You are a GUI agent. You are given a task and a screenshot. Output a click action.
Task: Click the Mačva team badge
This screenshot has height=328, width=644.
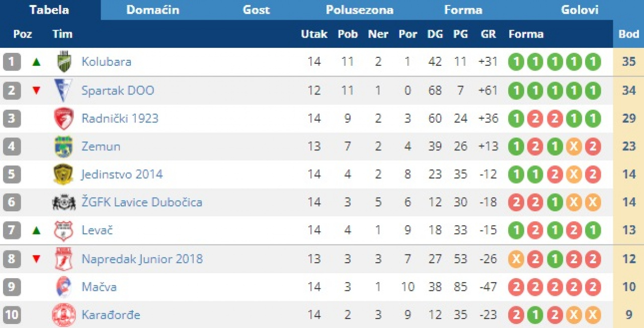63,287
